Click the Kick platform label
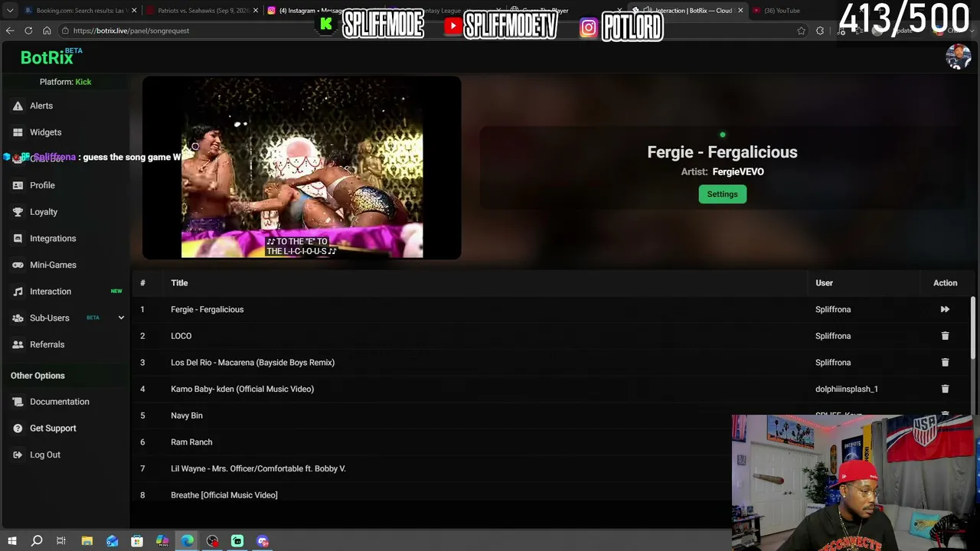The height and width of the screenshot is (551, 980). (x=83, y=82)
